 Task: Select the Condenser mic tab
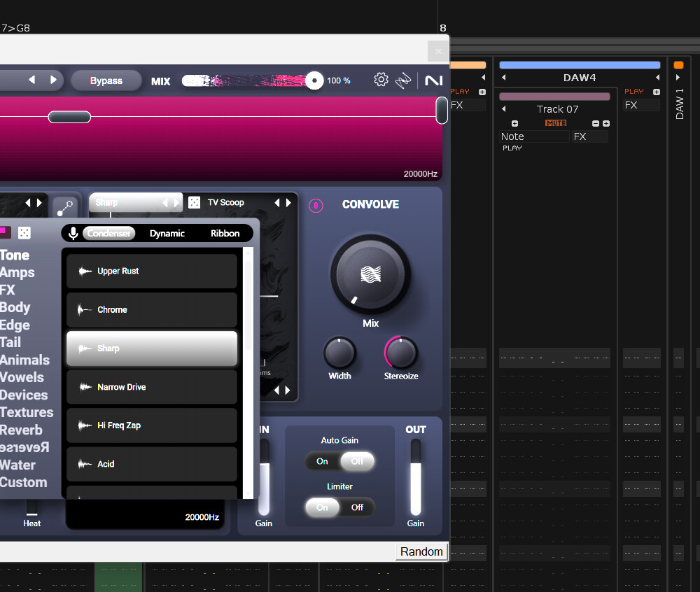coord(109,233)
